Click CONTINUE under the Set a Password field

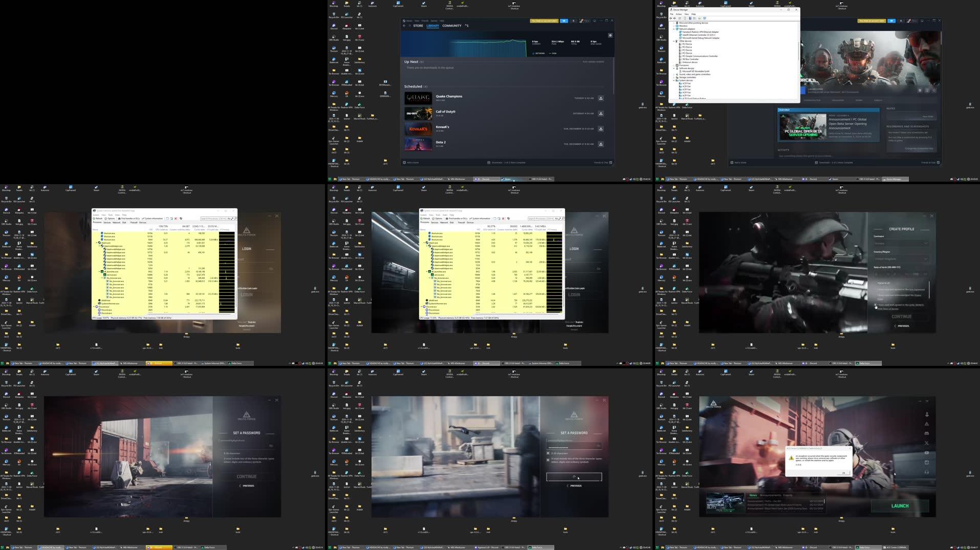click(x=247, y=476)
